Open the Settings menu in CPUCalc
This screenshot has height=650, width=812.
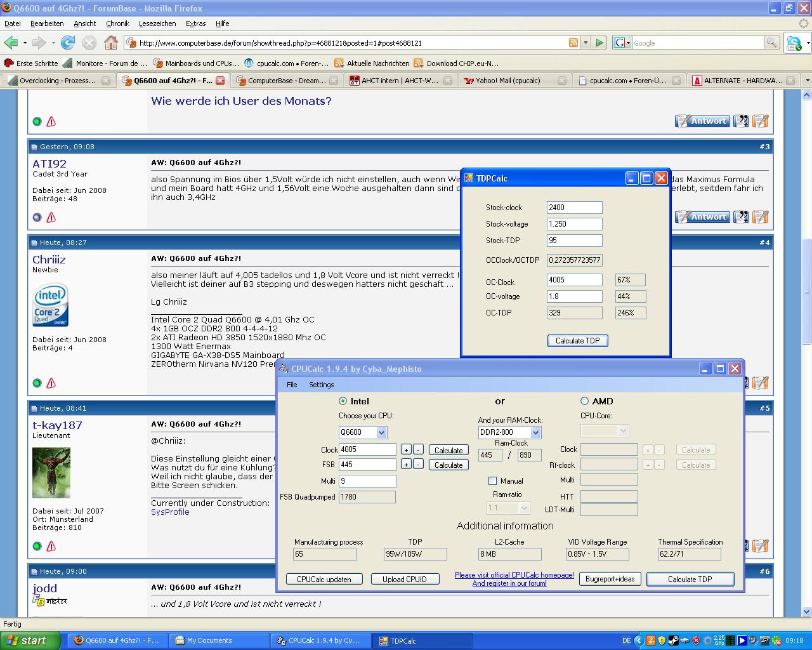321,385
